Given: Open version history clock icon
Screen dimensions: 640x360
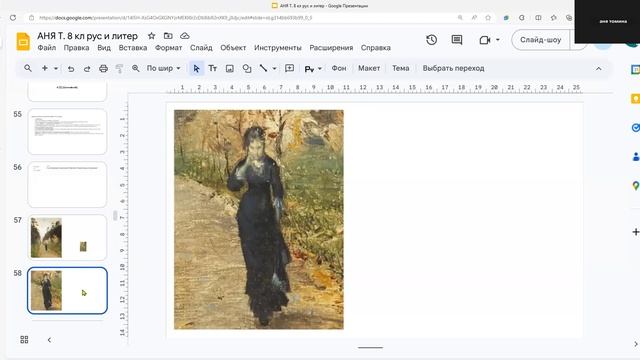Looking at the screenshot, I should tap(431, 40).
